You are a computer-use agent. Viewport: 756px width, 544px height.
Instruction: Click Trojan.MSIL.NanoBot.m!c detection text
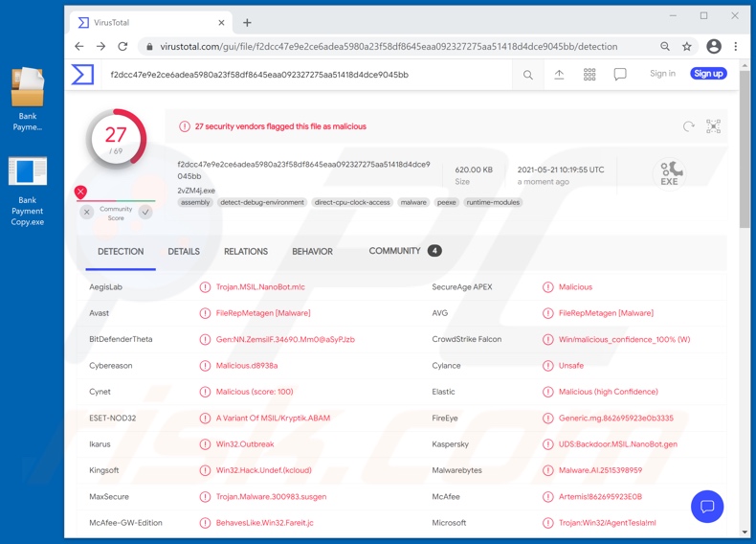[260, 287]
